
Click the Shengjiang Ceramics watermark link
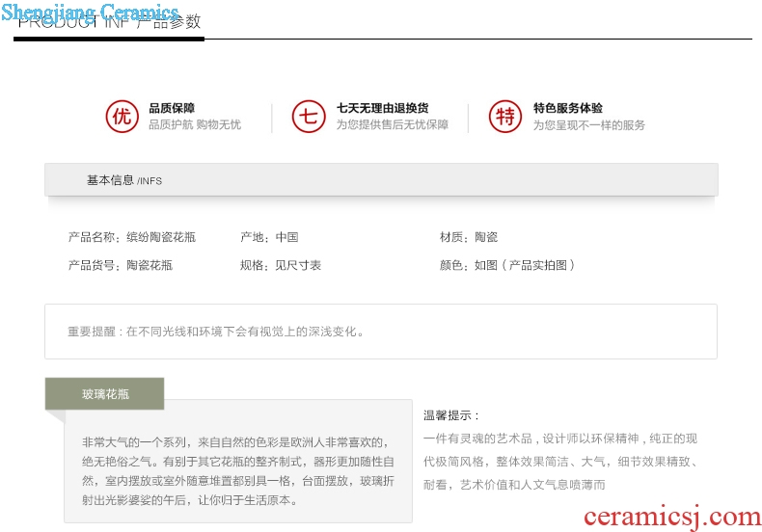tap(91, 13)
